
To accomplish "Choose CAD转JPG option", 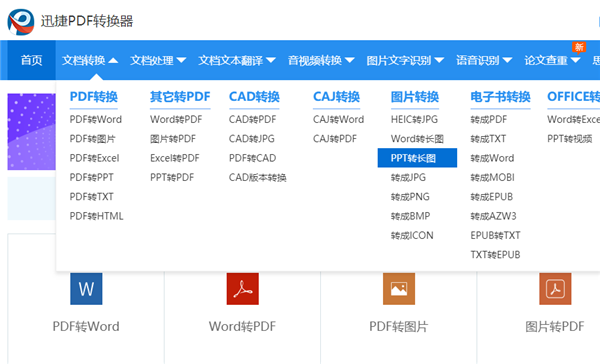I will tap(252, 139).
